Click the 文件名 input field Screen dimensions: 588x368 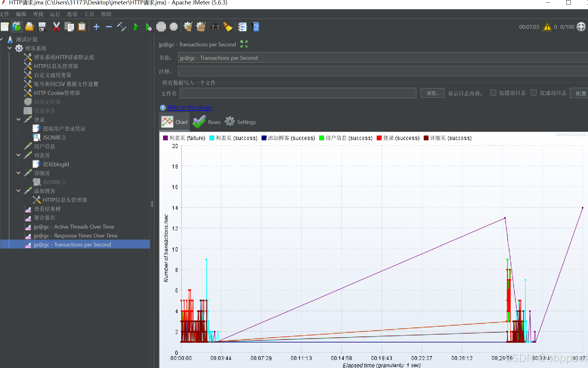tap(298, 93)
